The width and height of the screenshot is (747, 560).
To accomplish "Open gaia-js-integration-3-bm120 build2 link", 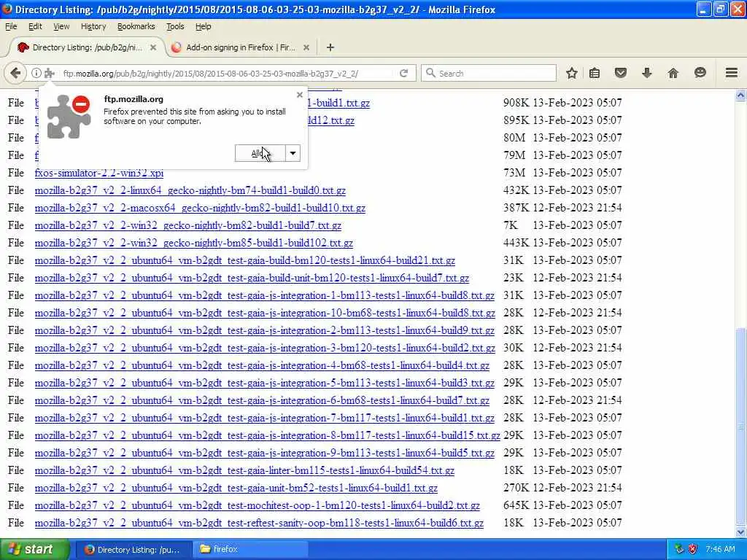I will pyautogui.click(x=265, y=348).
